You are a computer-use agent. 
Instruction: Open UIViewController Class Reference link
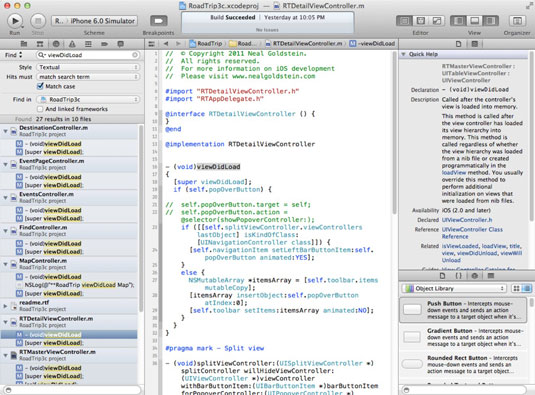[x=472, y=233]
